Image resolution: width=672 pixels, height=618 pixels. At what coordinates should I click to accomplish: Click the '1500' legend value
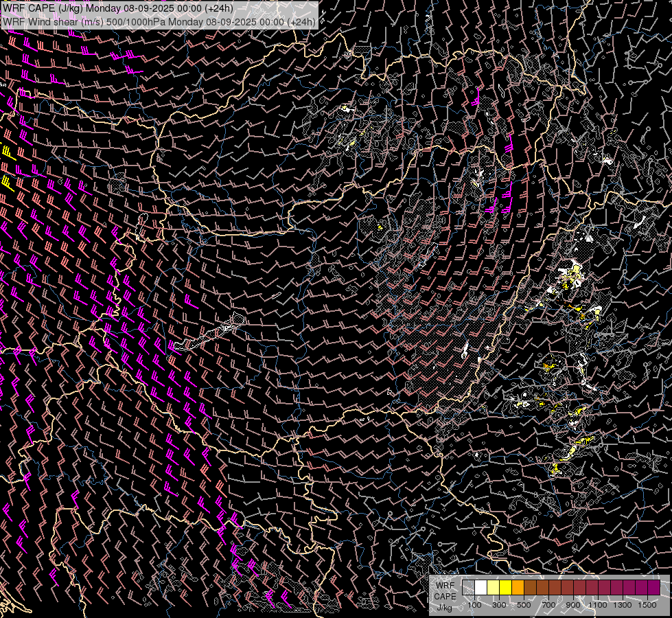(647, 605)
